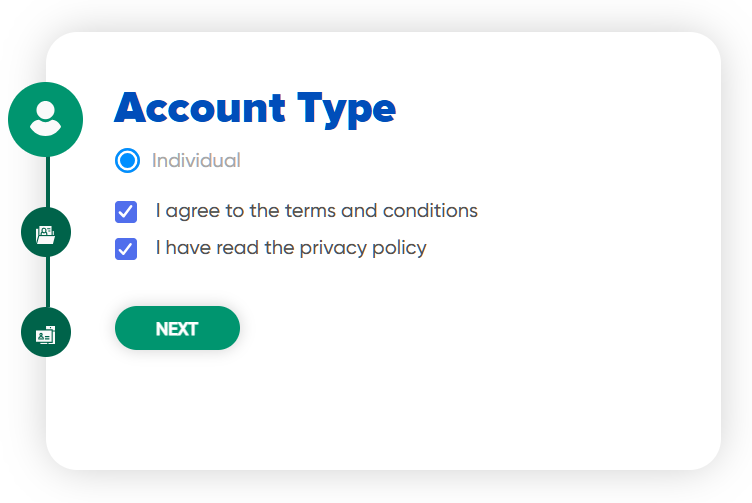Click the "Individual" option label

196,160
